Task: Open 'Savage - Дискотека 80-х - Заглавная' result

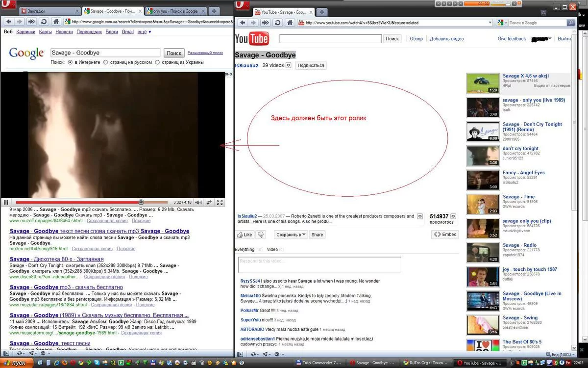Action: [x=56, y=259]
